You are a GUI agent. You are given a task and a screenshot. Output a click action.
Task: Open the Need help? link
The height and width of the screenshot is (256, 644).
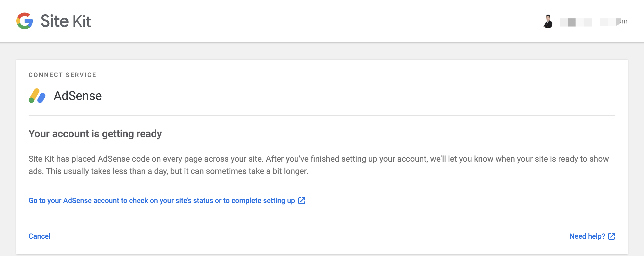pos(592,236)
